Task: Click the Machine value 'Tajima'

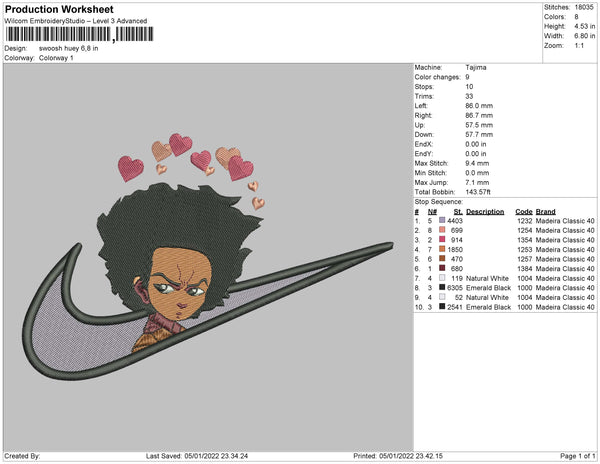Action: point(476,67)
